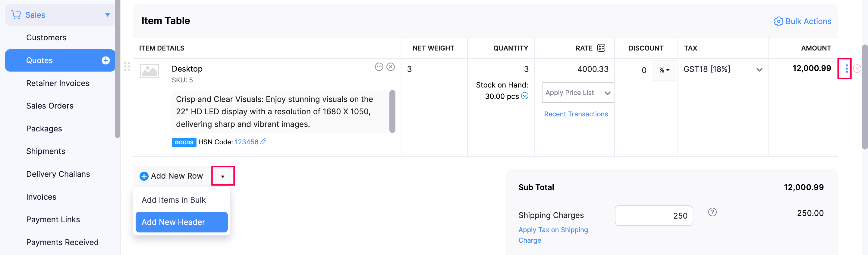Expand the Apply Price List dropdown
868x255 pixels.
577,93
